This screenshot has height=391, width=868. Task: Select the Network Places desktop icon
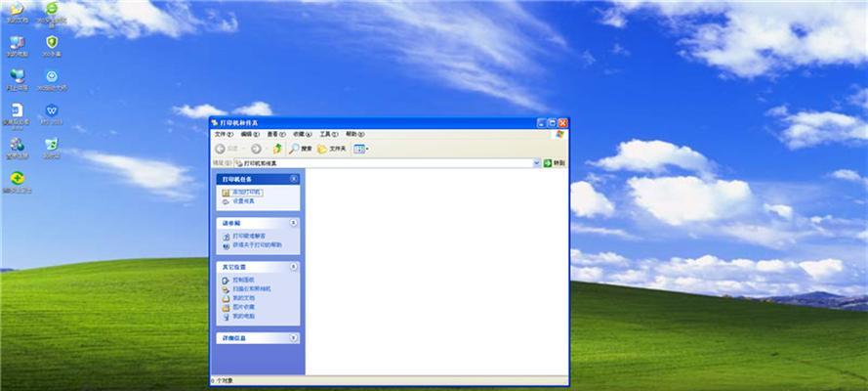click(18, 80)
